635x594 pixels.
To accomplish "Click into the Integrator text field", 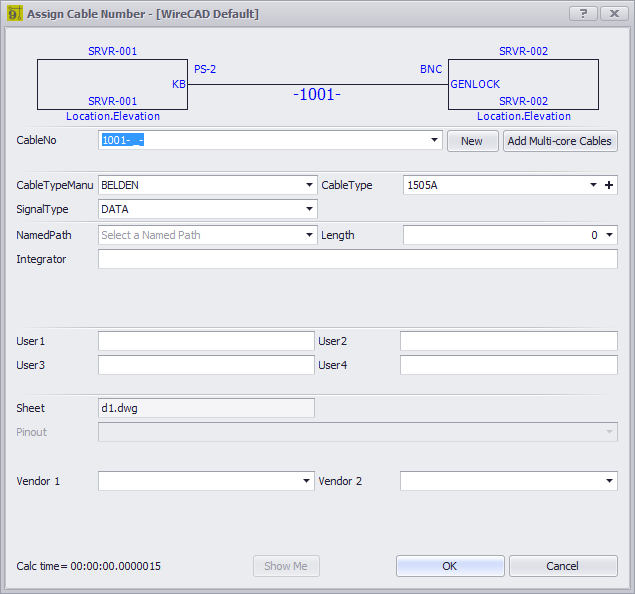I will 358,259.
